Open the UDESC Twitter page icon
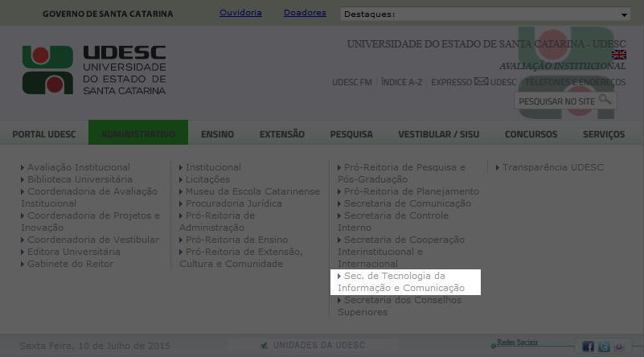 pos(604,347)
